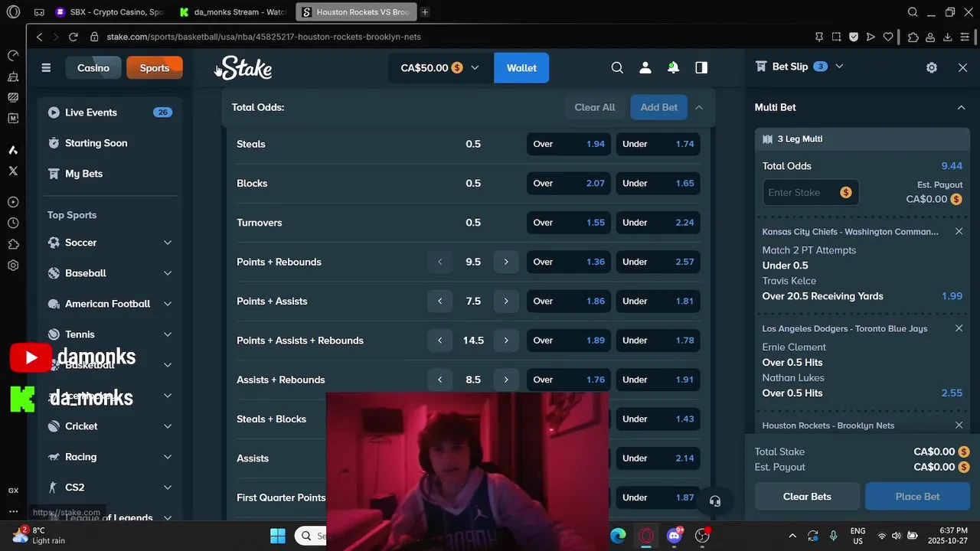The height and width of the screenshot is (551, 980).
Task: Open a new browser tab
Action: 425,12
